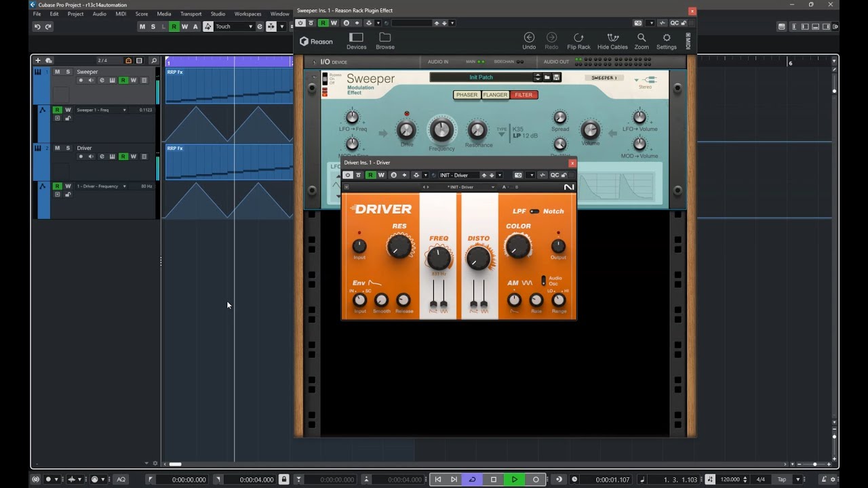The height and width of the screenshot is (488, 868).
Task: Open the Transport menu
Action: pos(191,14)
